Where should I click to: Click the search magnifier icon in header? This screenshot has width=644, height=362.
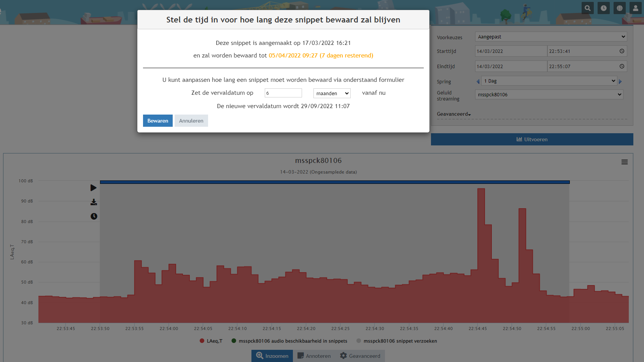click(588, 8)
